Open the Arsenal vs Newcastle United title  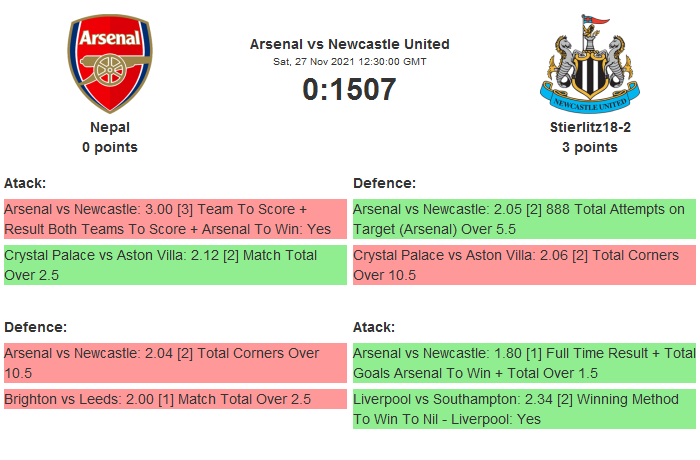(x=349, y=44)
